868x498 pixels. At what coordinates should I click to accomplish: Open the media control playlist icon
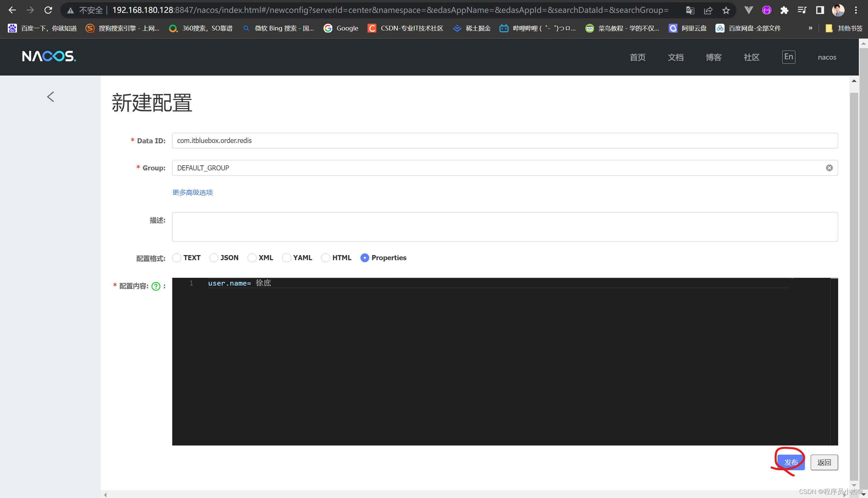click(802, 10)
